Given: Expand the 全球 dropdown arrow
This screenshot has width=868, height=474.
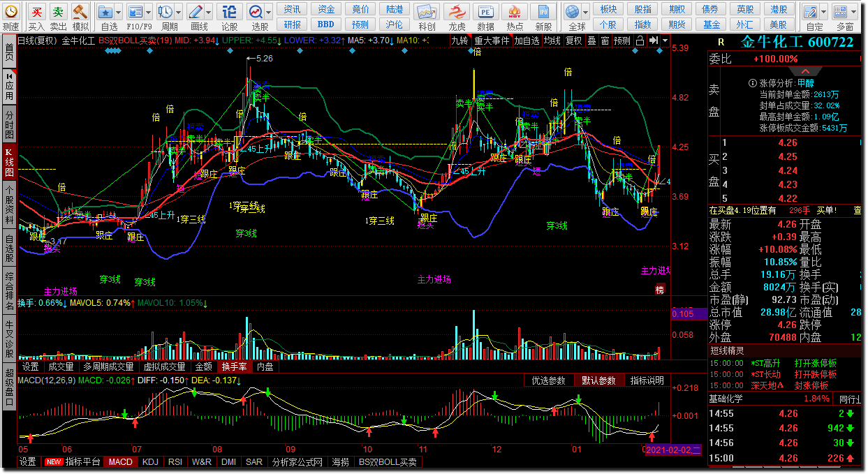Looking at the screenshot, I should coord(586,12).
